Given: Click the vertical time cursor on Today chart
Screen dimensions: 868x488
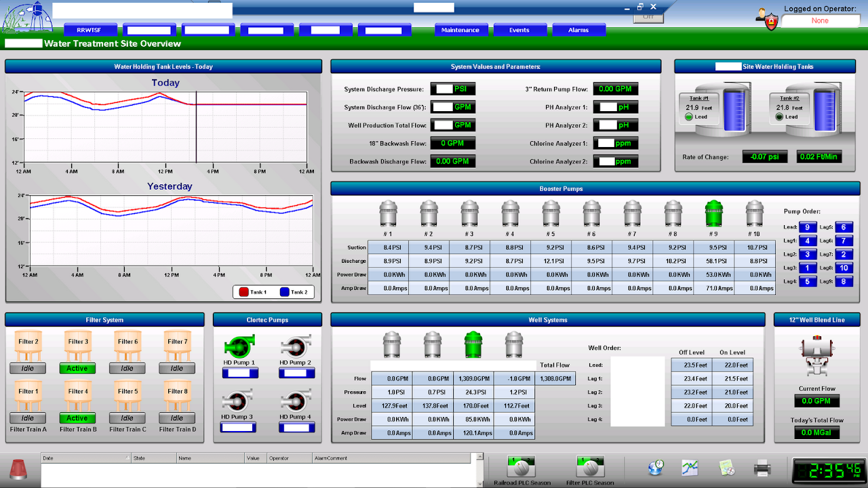Looking at the screenshot, I should point(196,127).
